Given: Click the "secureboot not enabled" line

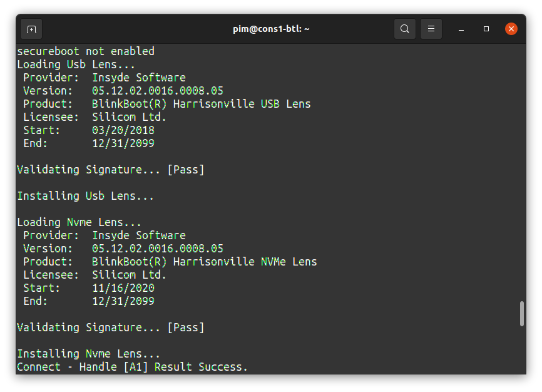Looking at the screenshot, I should click(85, 51).
